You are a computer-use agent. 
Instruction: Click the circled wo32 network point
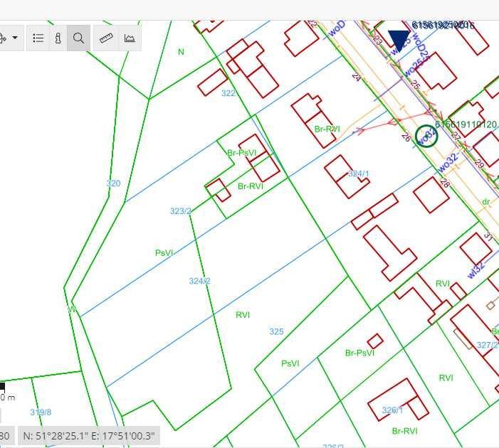pyautogui.click(x=426, y=136)
